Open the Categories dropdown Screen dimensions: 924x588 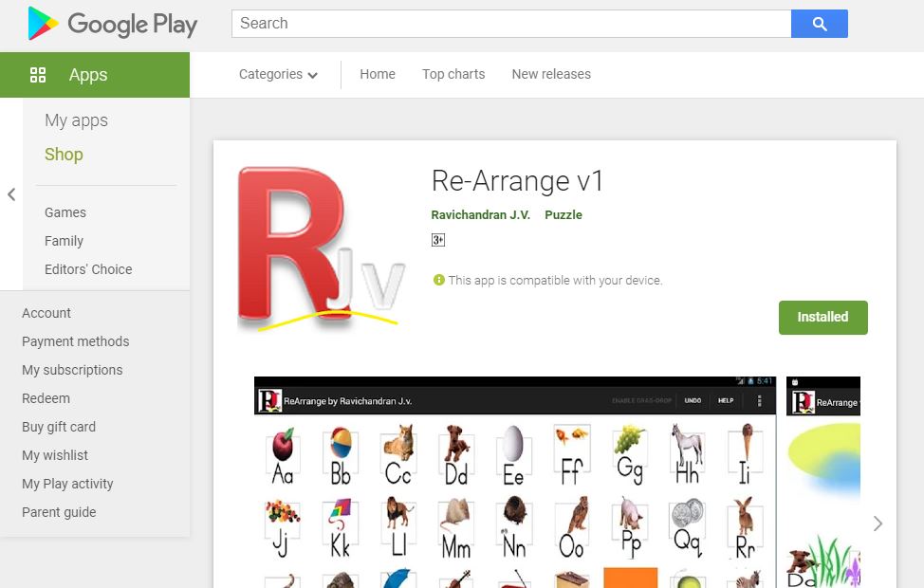[x=278, y=74]
